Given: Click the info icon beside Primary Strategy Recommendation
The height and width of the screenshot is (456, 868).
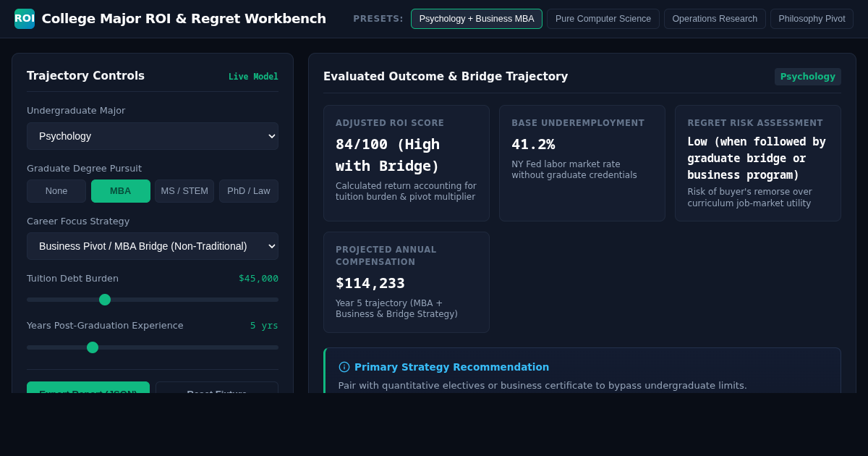Looking at the screenshot, I should click(x=344, y=367).
